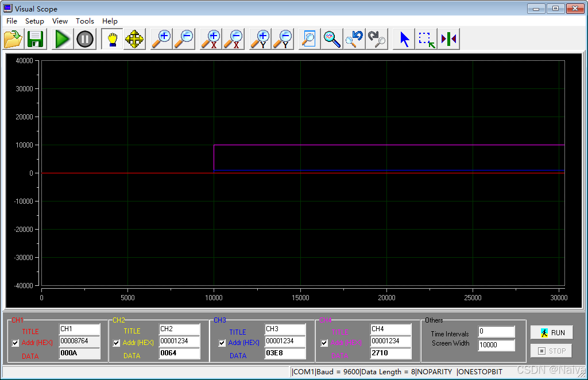Save data with the floppy disk icon
588x380 pixels.
pyautogui.click(x=36, y=39)
